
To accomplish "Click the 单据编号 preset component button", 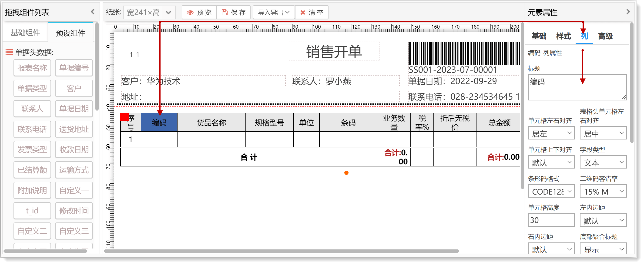I will tap(74, 68).
